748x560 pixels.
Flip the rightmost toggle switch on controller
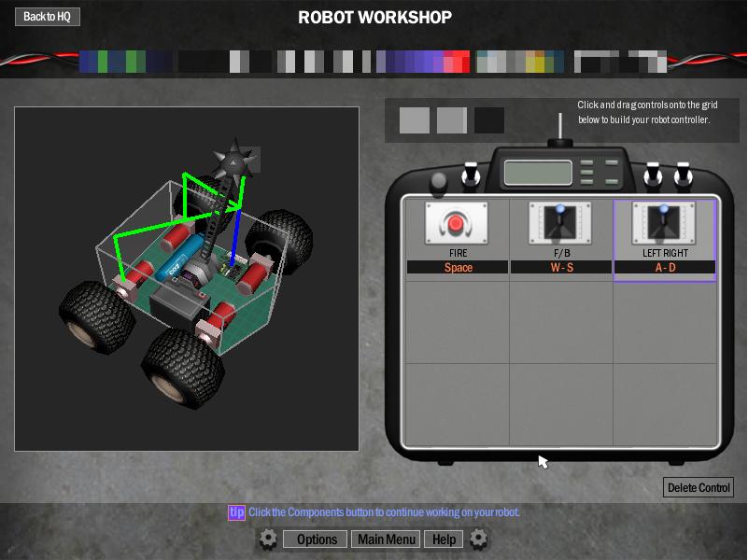pyautogui.click(x=683, y=175)
